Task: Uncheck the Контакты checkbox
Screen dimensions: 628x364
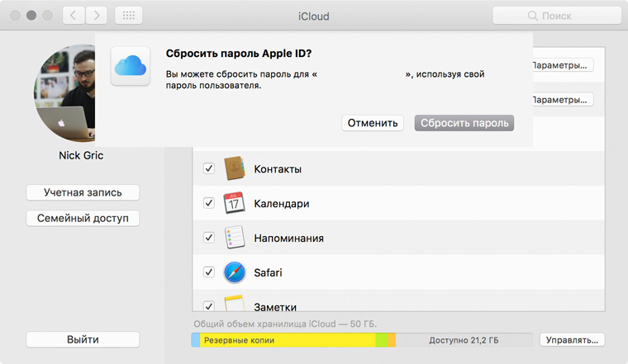Action: pyautogui.click(x=209, y=168)
